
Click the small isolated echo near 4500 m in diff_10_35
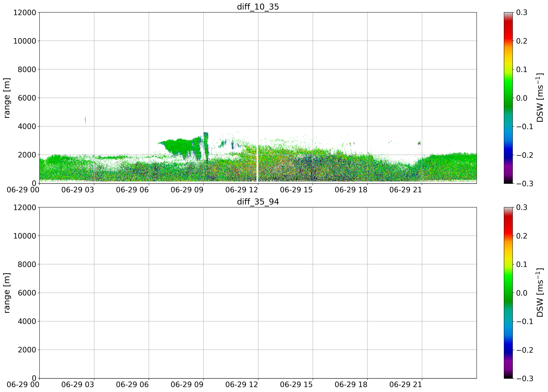click(85, 120)
